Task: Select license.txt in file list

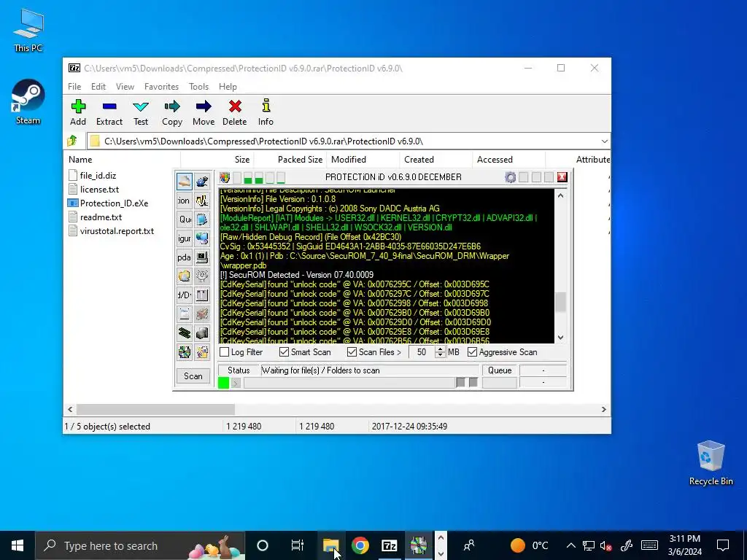Action: coord(94,190)
